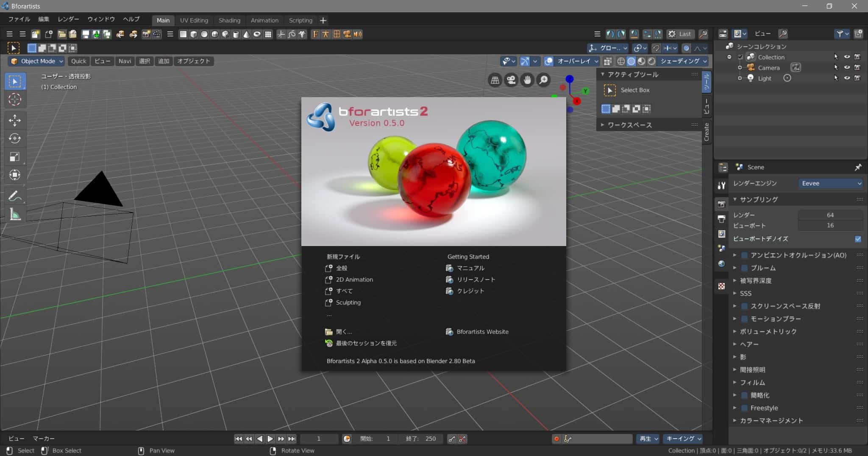Select the Select Box tool in left toolbar
Viewport: 868px width, 456px height.
point(15,81)
